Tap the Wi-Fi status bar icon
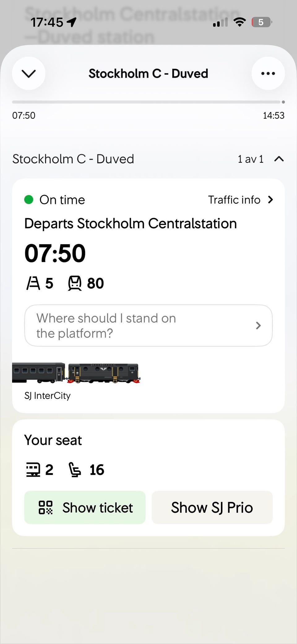 tap(239, 22)
